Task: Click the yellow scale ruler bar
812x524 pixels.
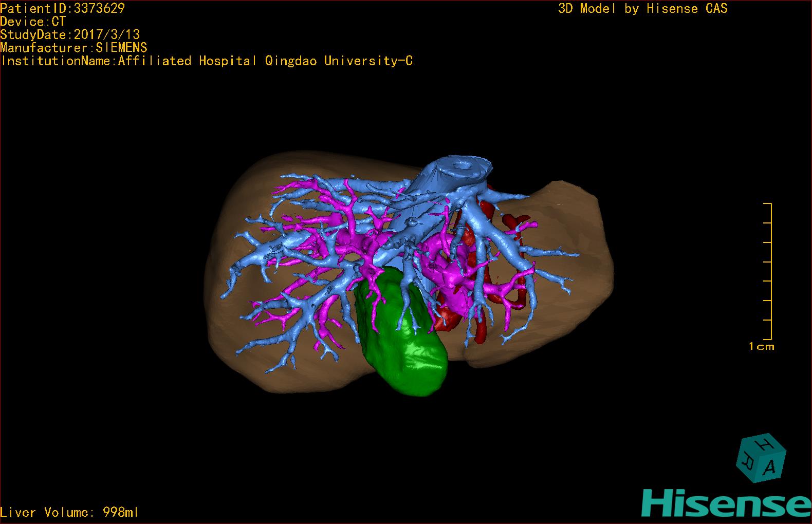Action: click(x=768, y=271)
